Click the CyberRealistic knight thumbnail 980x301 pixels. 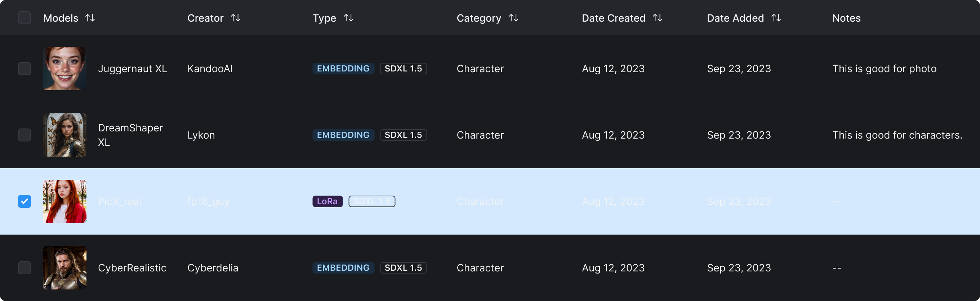tap(65, 267)
